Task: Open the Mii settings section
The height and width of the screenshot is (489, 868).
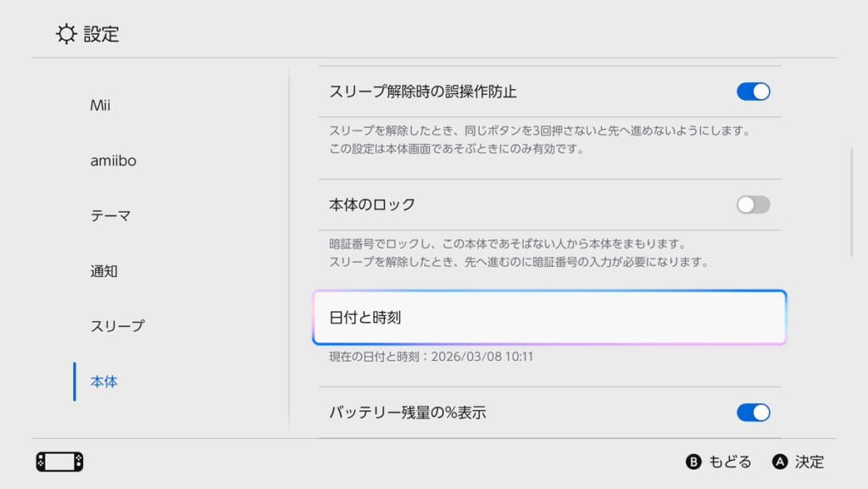Action: (x=101, y=106)
